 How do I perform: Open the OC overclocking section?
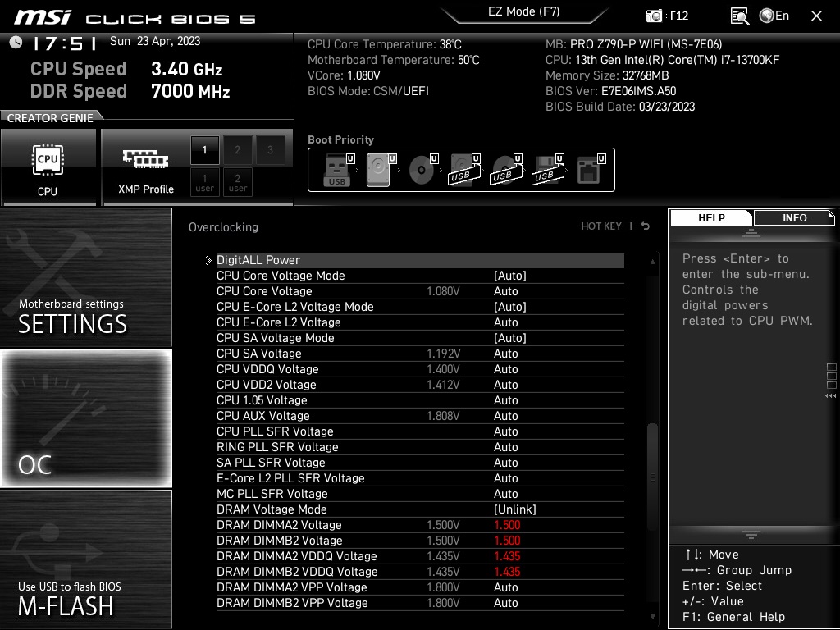point(85,418)
